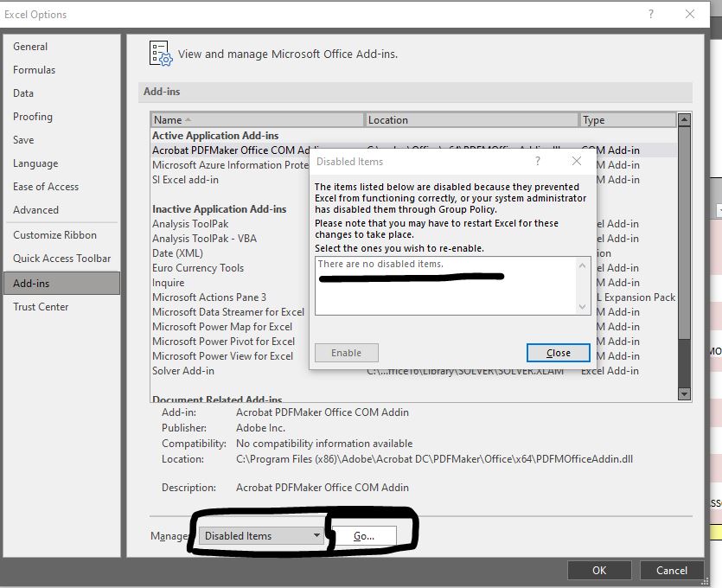Select Microsoft Data Streamer for Excel row
722x588 pixels.
[231, 313]
